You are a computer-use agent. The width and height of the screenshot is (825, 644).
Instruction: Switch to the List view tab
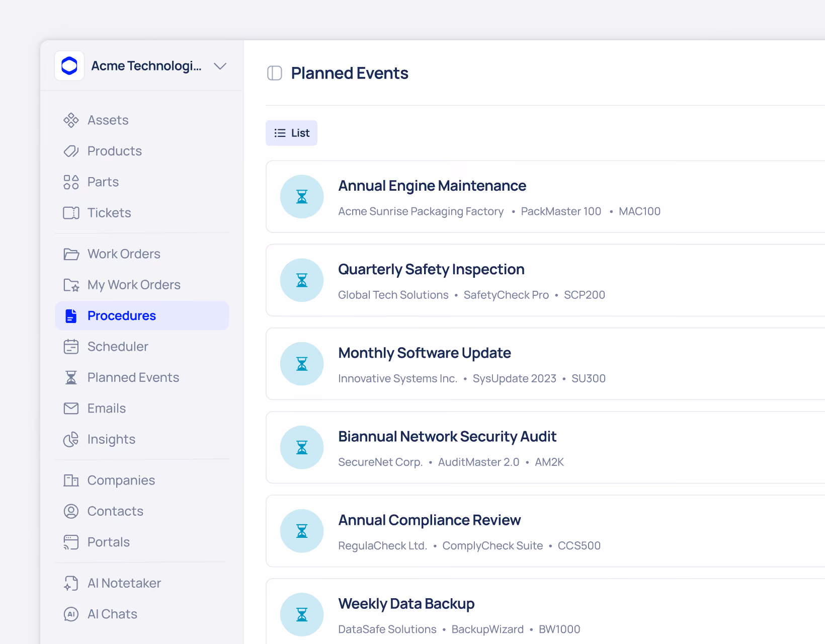coord(291,133)
